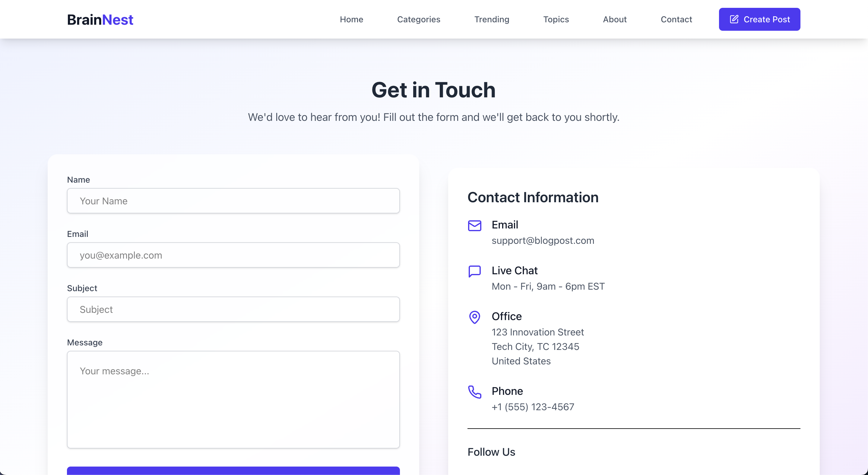Click the Email label above the form input

point(78,234)
